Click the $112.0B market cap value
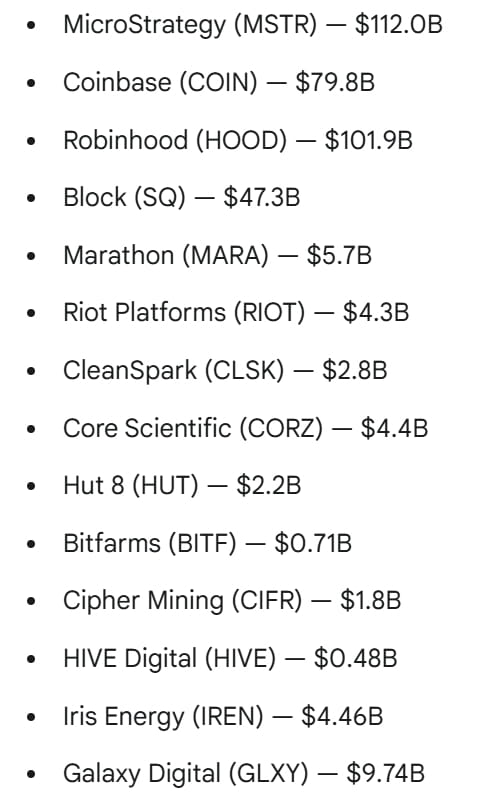 pyautogui.click(x=399, y=24)
